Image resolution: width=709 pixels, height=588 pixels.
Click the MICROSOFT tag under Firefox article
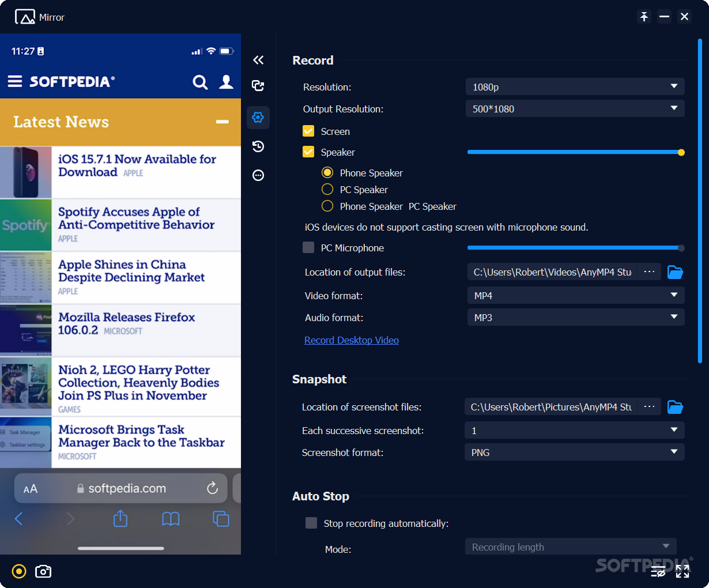click(123, 331)
